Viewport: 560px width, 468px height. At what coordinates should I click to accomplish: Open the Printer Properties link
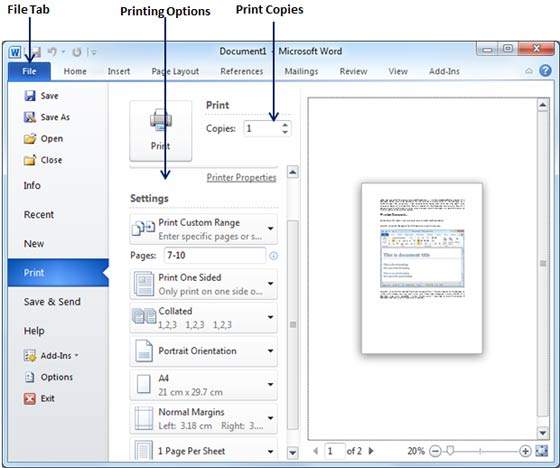241,178
